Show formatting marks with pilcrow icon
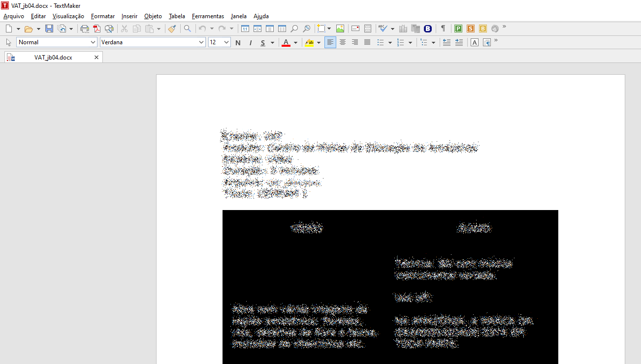Screen dimensions: 641x364 pos(443,29)
